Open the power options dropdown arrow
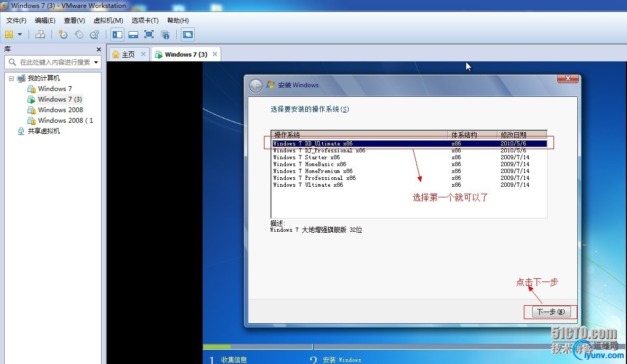The height and width of the screenshot is (364, 627). (20, 34)
